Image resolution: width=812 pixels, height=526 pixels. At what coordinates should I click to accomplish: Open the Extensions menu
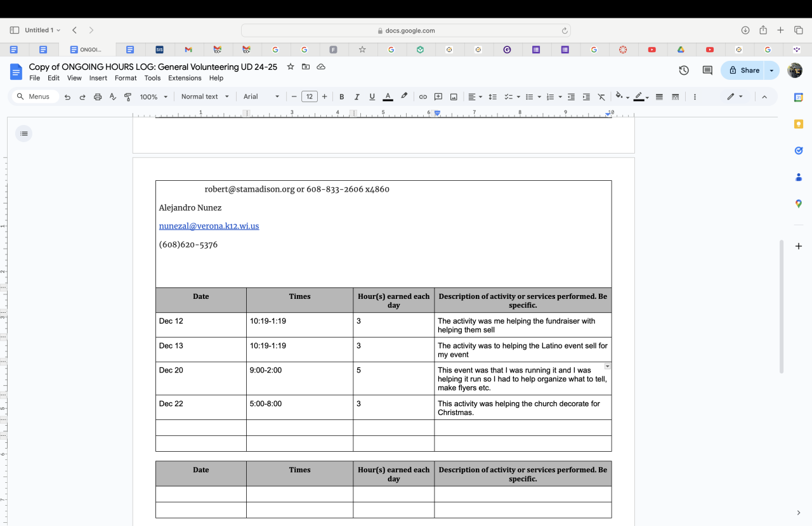click(185, 78)
